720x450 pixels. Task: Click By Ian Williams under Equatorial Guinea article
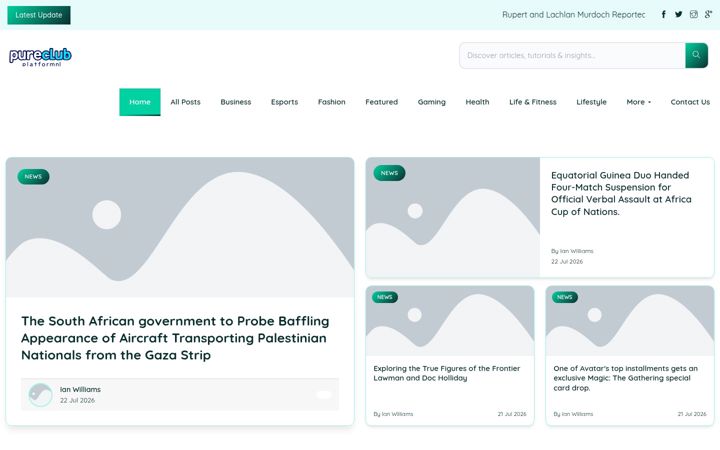point(572,251)
